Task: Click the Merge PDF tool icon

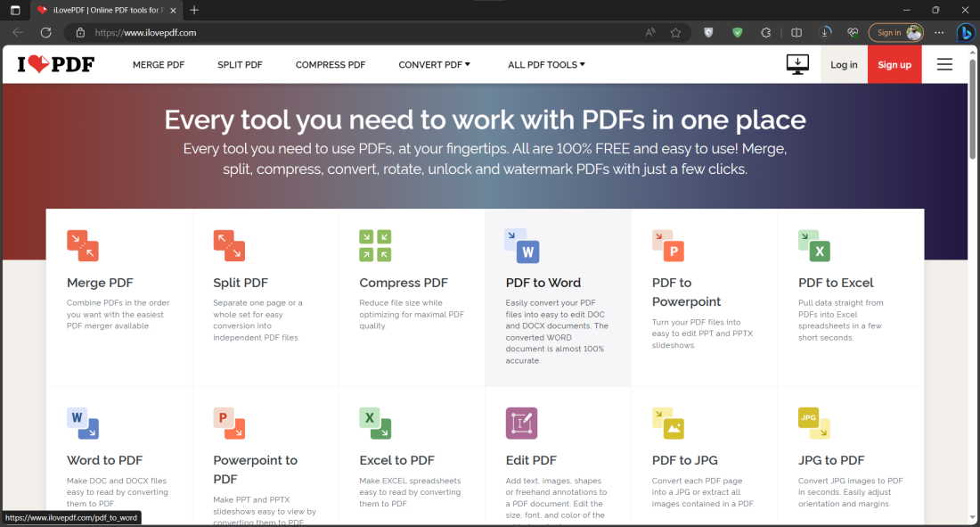Action: tap(83, 245)
